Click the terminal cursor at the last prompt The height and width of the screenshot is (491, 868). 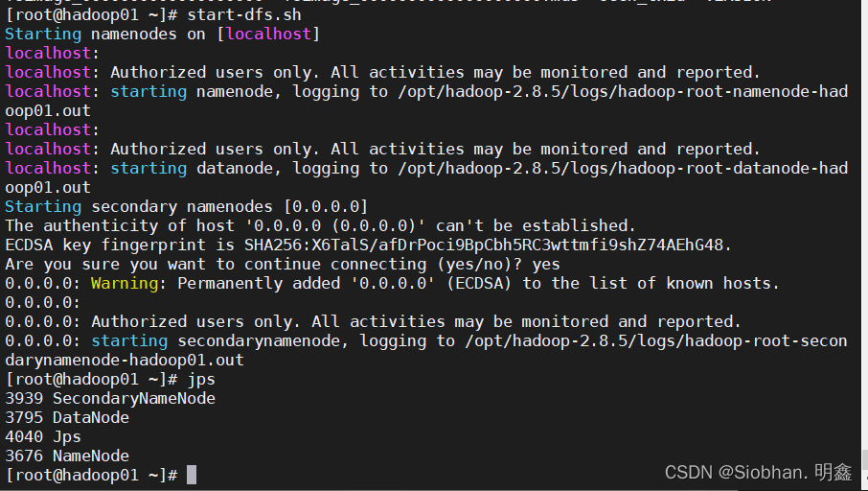coord(192,475)
